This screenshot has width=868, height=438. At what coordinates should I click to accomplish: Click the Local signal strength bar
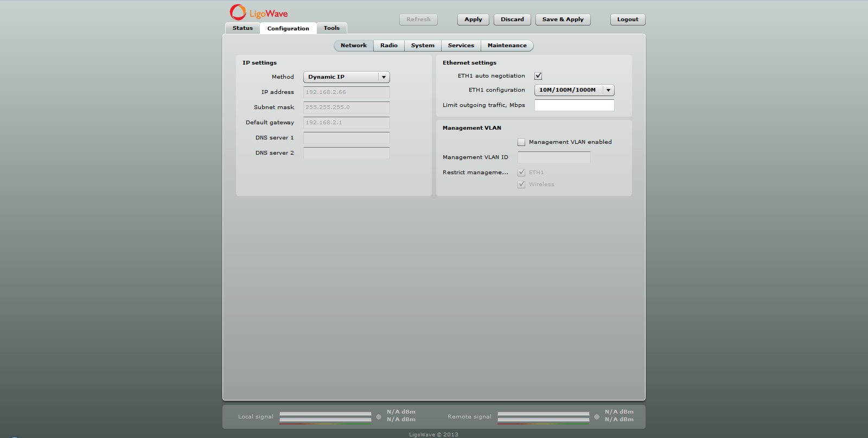325,417
